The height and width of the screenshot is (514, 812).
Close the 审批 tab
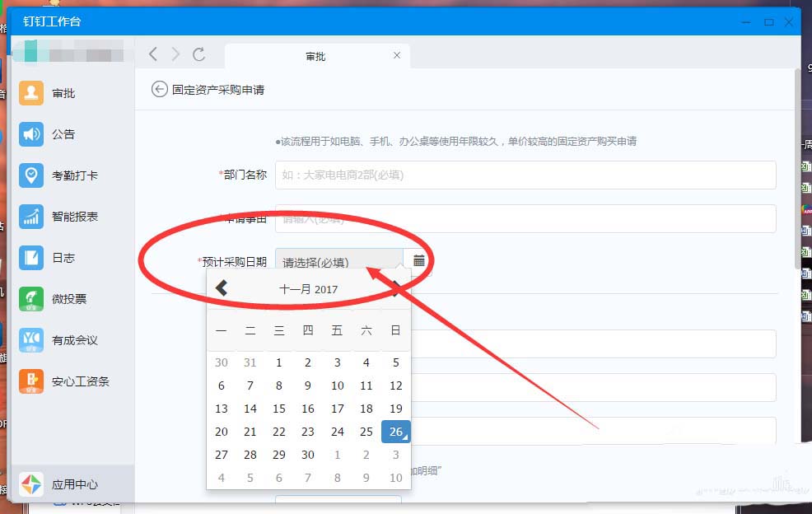[x=397, y=55]
